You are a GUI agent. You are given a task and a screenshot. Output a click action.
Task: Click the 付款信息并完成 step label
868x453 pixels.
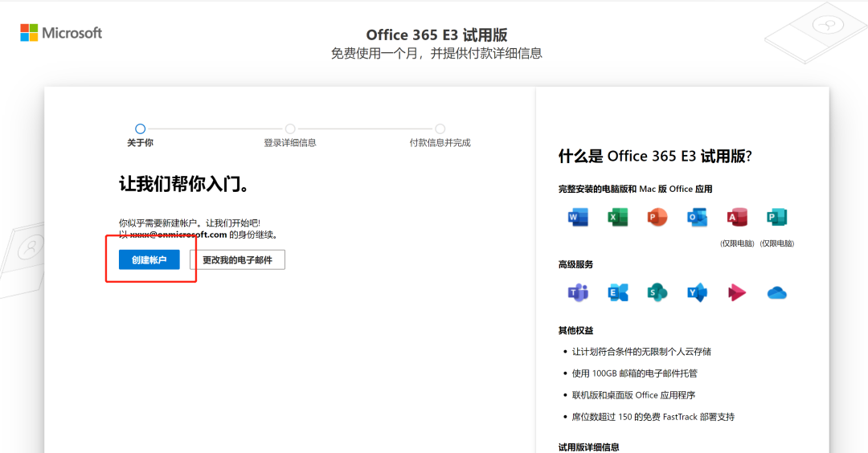point(440,143)
